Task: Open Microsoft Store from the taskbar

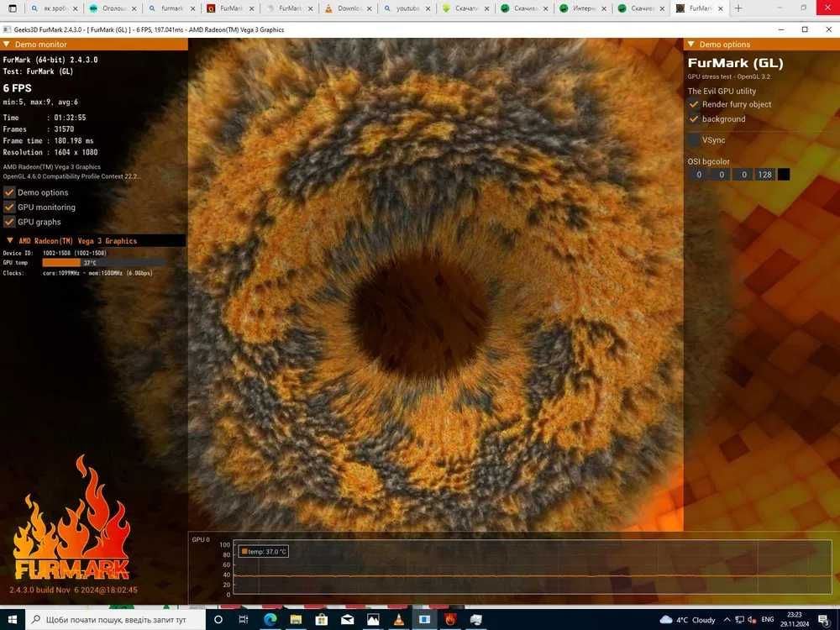Action: [x=322, y=620]
